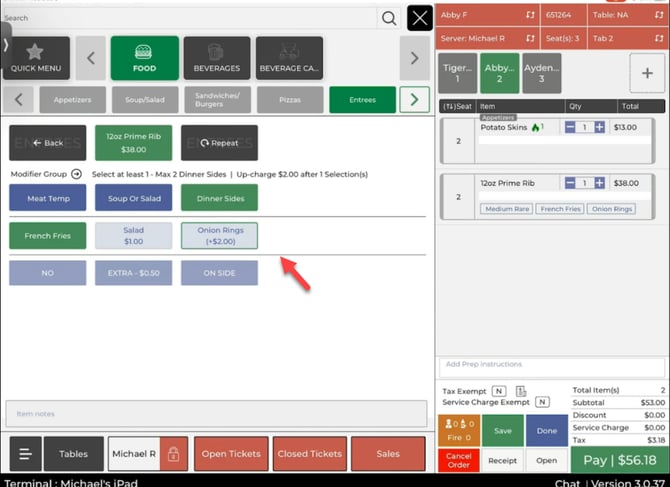Click the search magnifier icon
The height and width of the screenshot is (487, 670).
click(388, 18)
